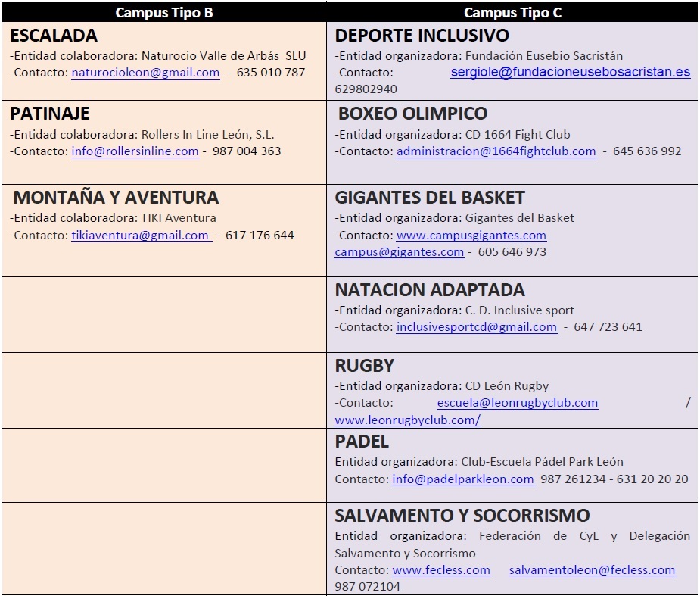The width and height of the screenshot is (700, 596).
Task: Click the C. D. Inclusive sport entity line
Action: tap(455, 310)
